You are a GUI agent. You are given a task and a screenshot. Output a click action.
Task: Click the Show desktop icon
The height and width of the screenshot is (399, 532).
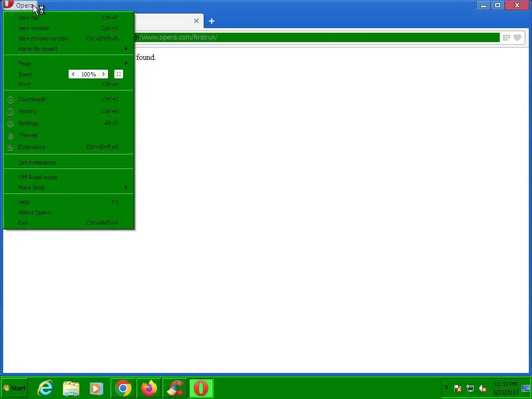(526, 388)
